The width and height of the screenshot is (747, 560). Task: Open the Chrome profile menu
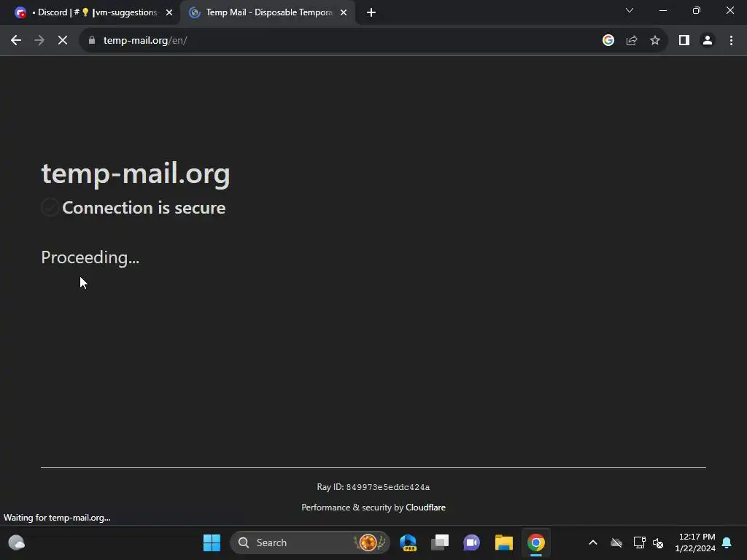708,41
